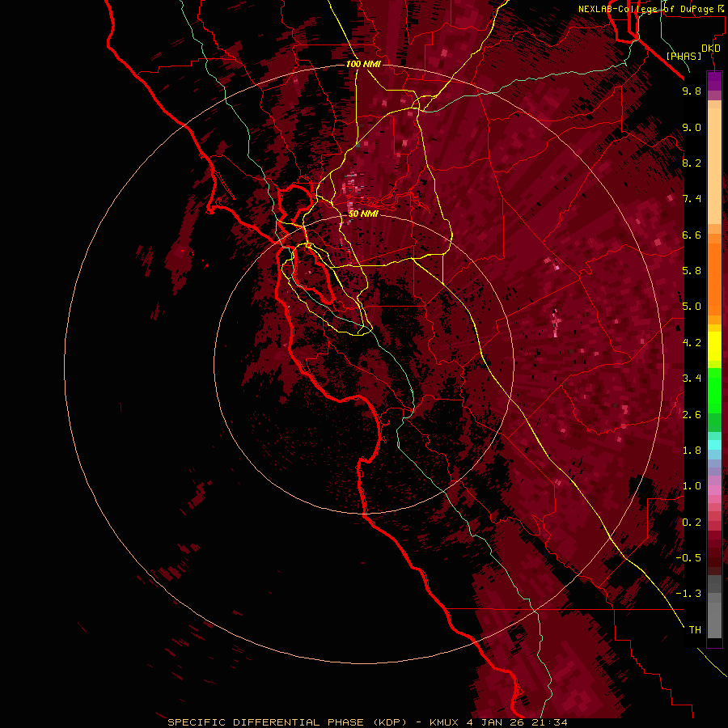This screenshot has height=728, width=728.
Task: Click the 8.2 scale value
Action: [692, 163]
